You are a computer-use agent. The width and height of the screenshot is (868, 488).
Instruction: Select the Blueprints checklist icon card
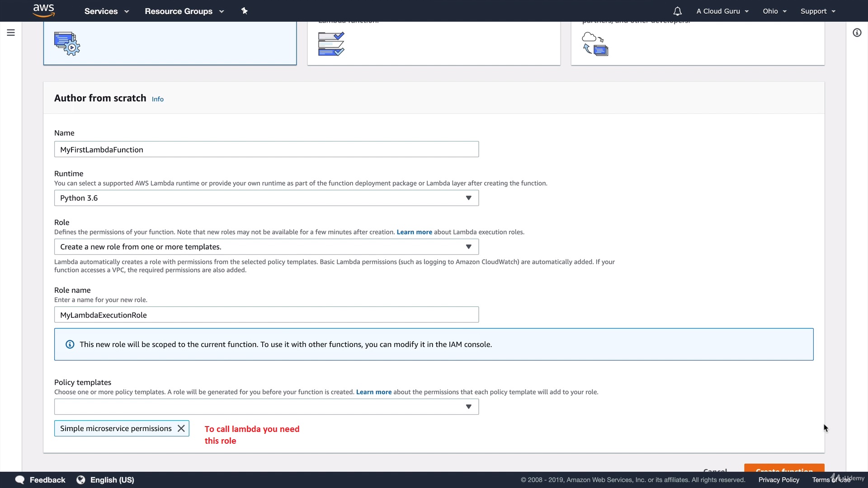[331, 44]
